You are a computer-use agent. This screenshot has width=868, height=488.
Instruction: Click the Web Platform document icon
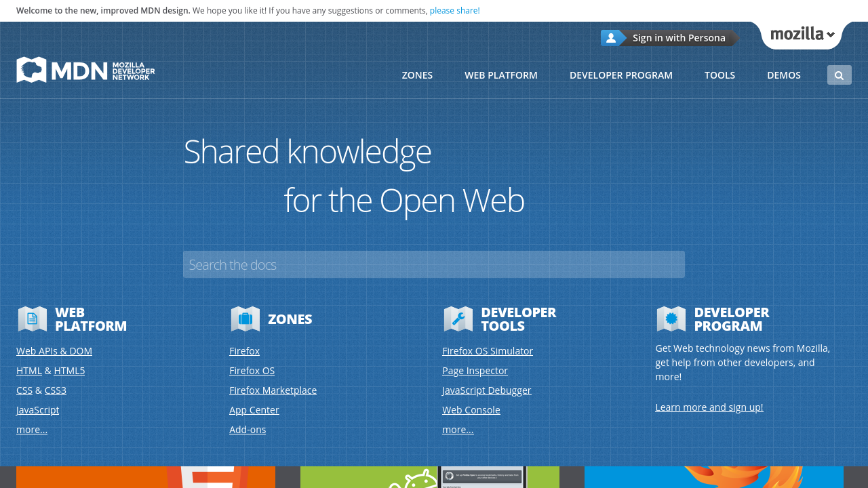point(32,319)
